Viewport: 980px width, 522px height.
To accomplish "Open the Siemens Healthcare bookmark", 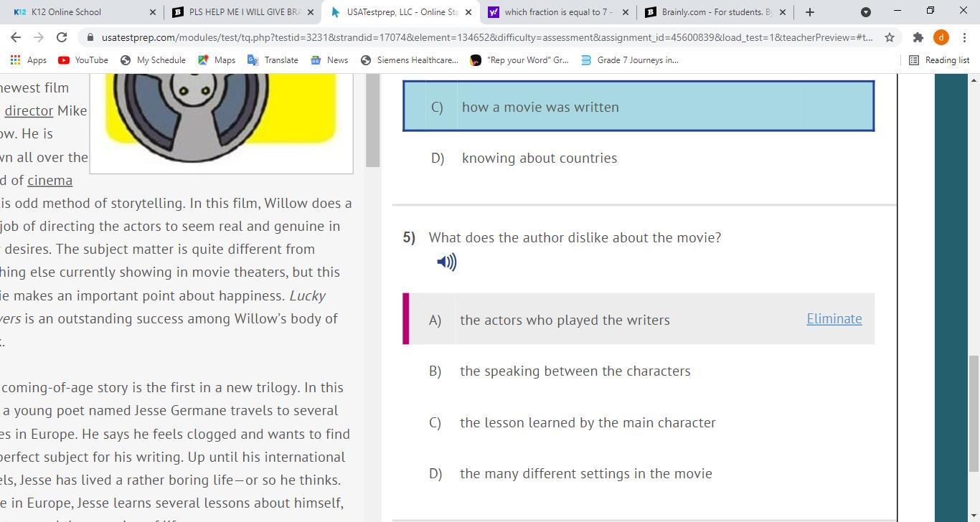I will 409,60.
